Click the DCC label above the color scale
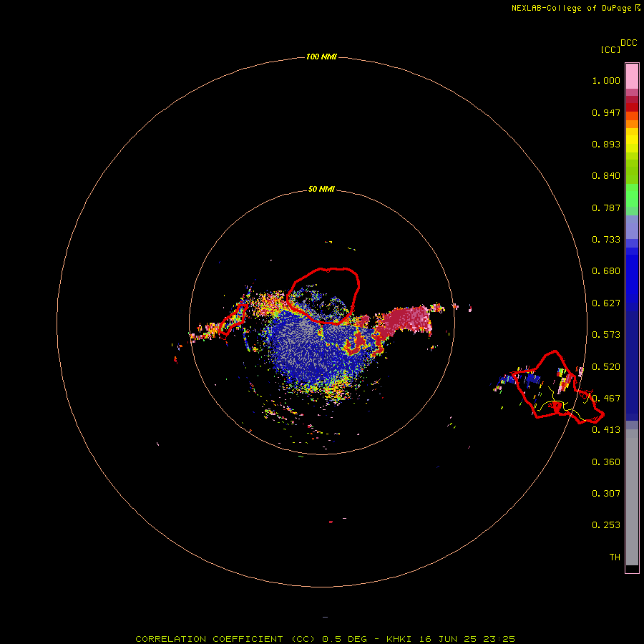This screenshot has width=644, height=644. (x=629, y=43)
